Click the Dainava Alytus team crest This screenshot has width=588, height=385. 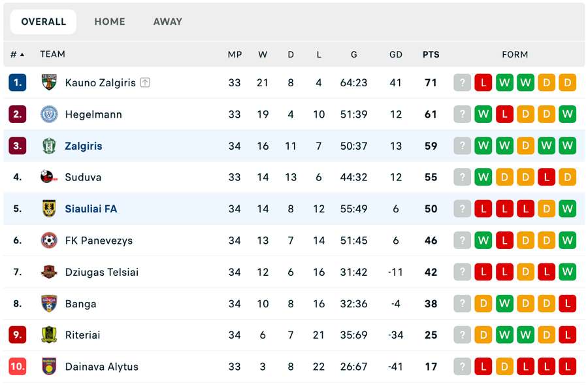coord(49,367)
